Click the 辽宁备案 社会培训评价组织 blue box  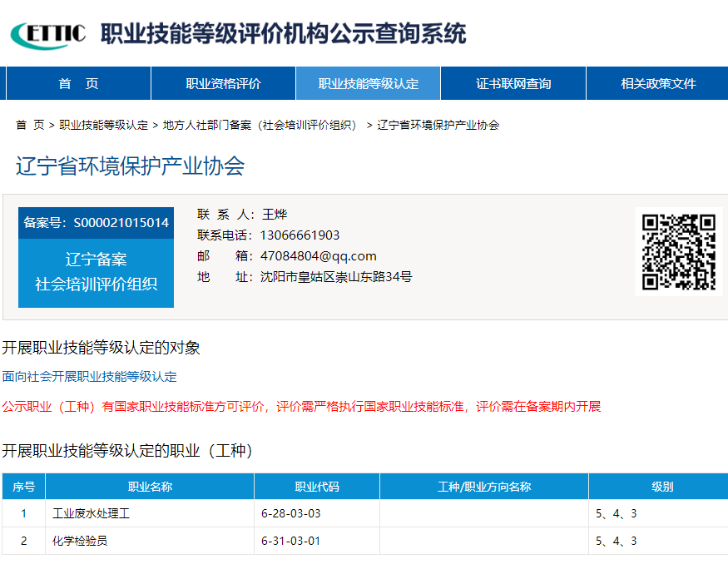(96, 272)
